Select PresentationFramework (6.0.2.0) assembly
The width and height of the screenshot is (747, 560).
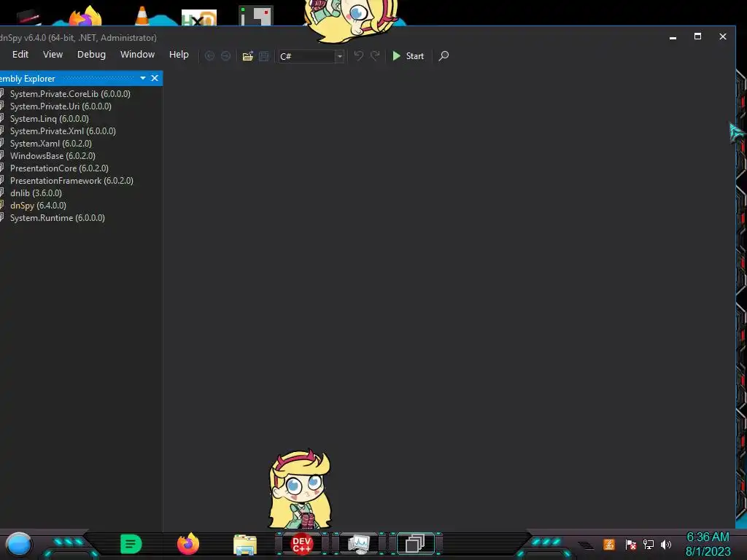point(71,181)
